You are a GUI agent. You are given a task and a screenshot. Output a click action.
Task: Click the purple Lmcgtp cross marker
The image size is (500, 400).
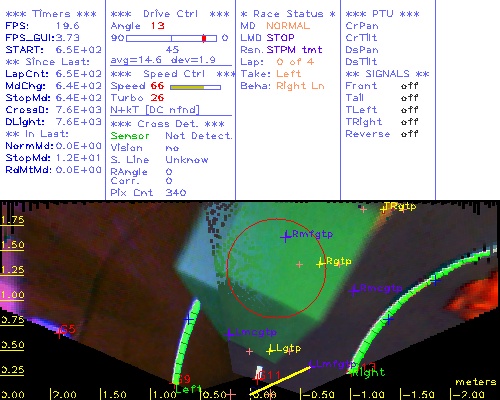pyautogui.click(x=229, y=334)
